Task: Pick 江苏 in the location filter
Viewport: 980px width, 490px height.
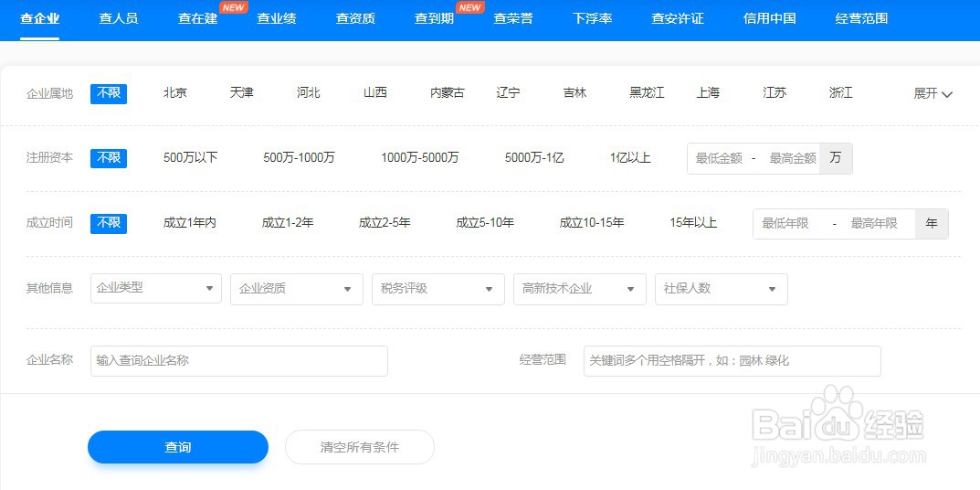Action: pos(775,93)
